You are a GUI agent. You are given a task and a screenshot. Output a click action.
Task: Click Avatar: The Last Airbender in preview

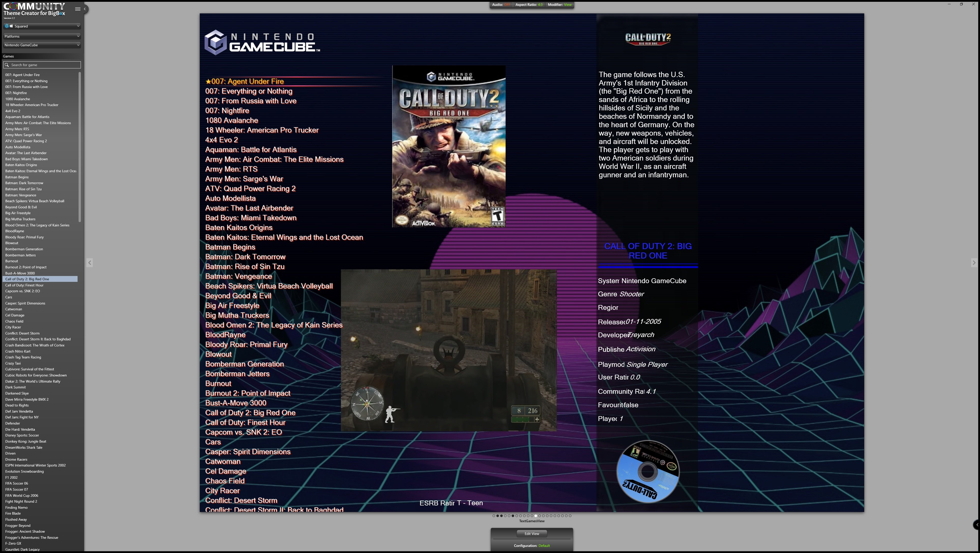point(249,208)
